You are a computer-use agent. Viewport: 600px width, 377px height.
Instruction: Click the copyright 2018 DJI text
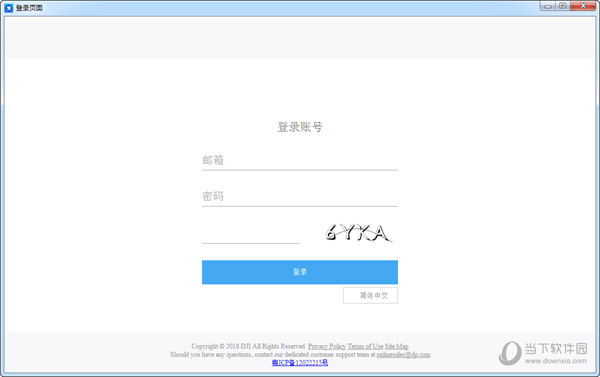tap(249, 346)
